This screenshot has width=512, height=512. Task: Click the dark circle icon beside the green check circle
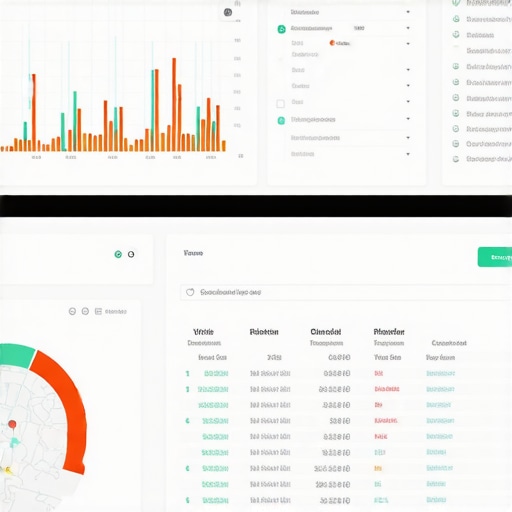tap(131, 254)
